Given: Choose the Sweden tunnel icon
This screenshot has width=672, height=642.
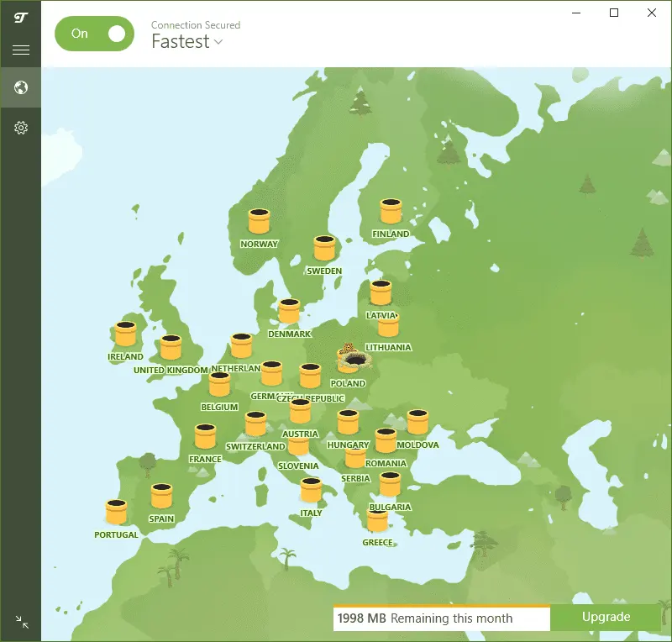Looking at the screenshot, I should [x=324, y=249].
